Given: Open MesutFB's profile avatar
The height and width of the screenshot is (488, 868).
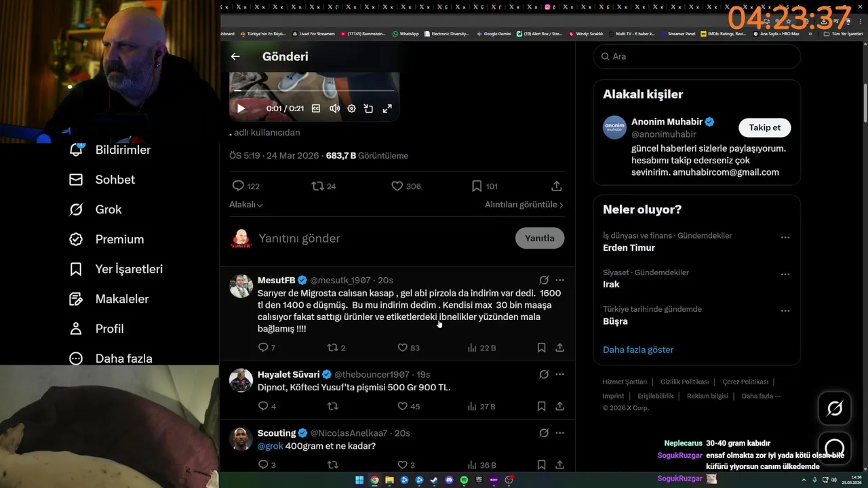Looking at the screenshot, I should 241,286.
